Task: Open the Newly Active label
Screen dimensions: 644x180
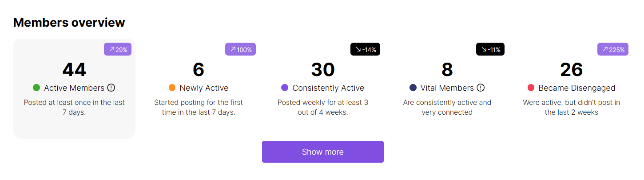Action: click(204, 88)
